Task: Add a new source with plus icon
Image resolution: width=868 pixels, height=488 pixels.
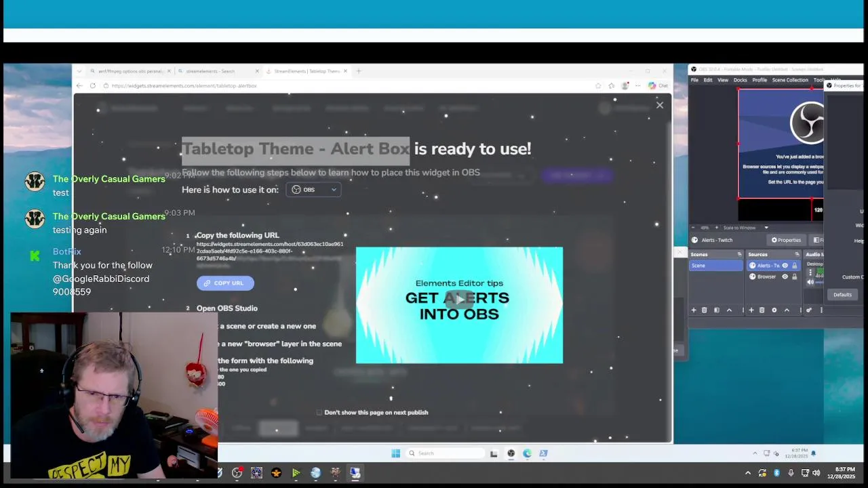Action: point(751,310)
